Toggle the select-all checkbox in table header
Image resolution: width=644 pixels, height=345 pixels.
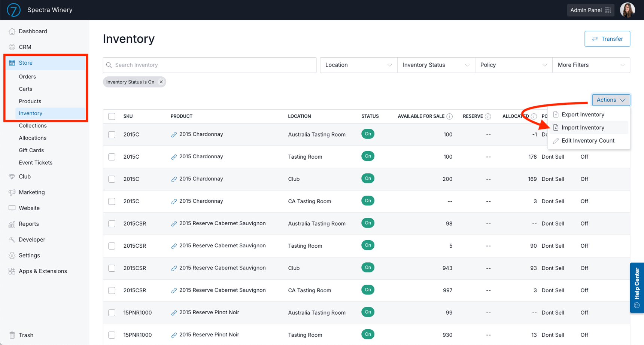tap(112, 116)
